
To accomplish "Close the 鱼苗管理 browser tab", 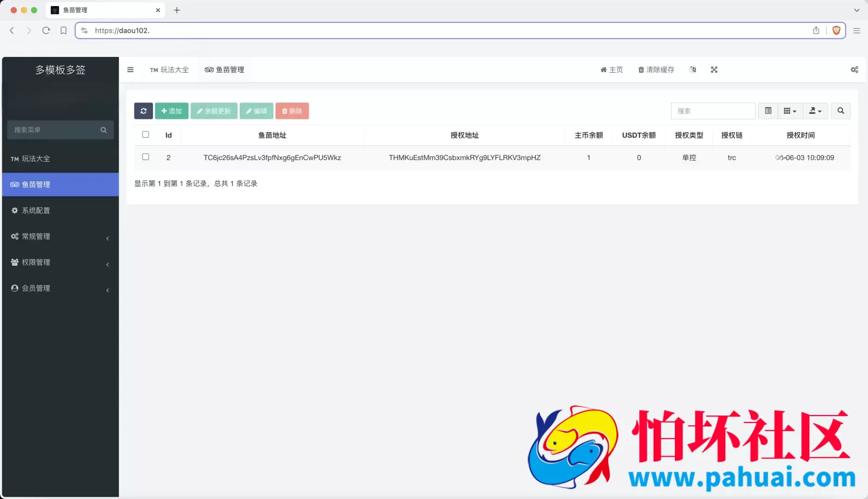I will tap(158, 10).
